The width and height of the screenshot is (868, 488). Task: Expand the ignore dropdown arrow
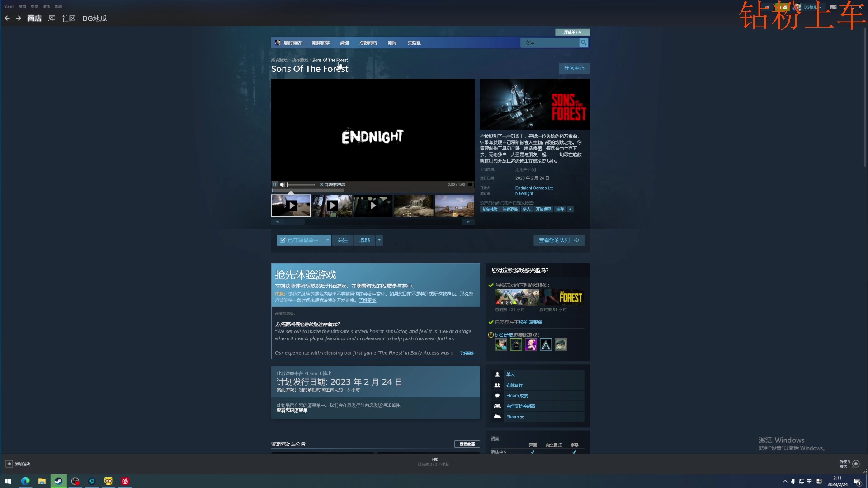coord(379,240)
